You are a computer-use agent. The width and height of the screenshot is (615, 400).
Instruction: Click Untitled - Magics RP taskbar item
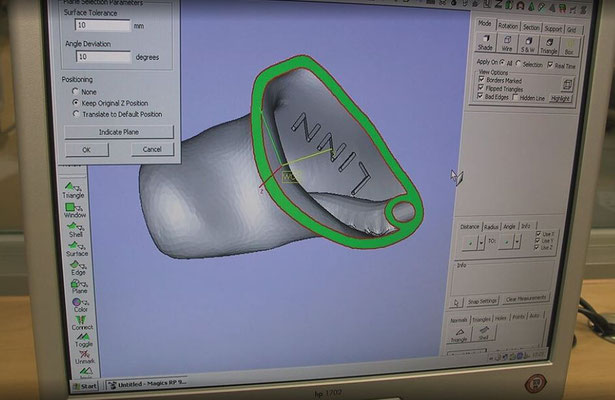[148, 384]
